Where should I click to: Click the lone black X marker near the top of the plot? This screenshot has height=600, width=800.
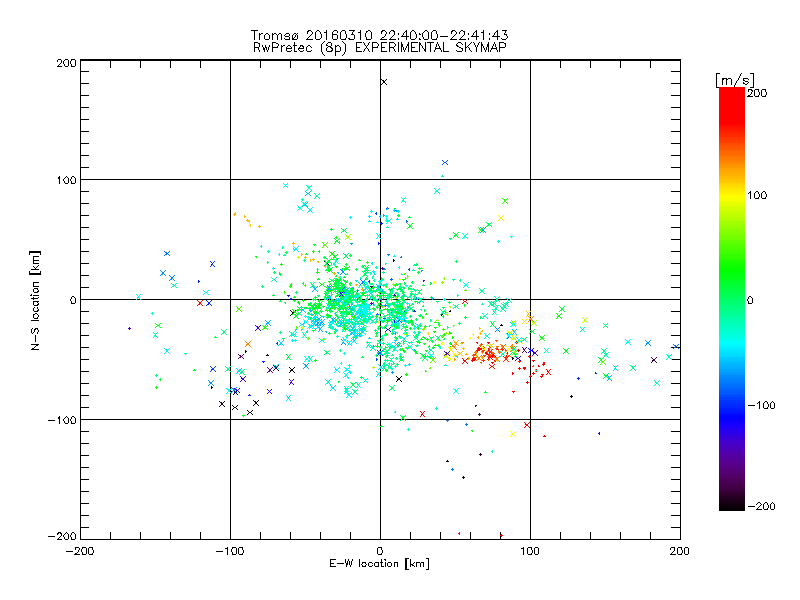click(x=384, y=82)
